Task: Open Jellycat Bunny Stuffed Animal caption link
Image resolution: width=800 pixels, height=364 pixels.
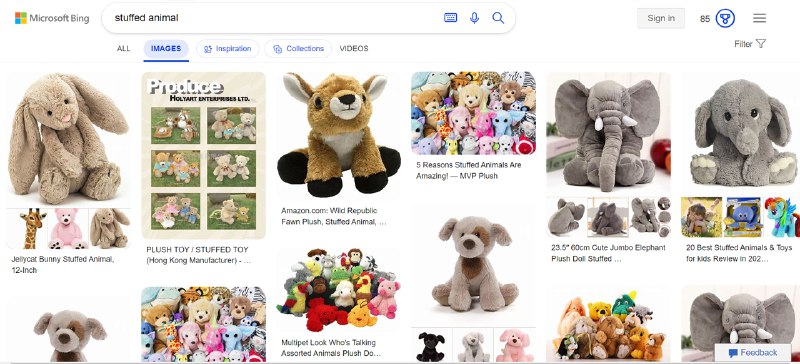Action: tap(63, 264)
